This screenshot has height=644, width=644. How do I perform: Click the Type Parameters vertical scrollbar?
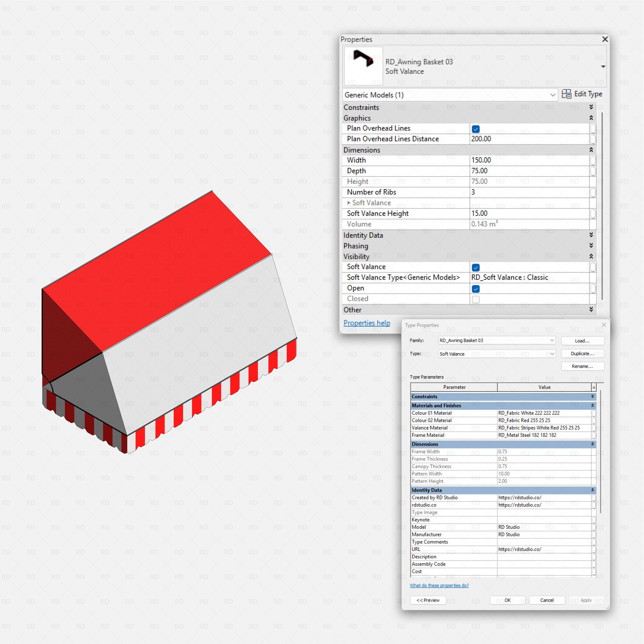pyautogui.click(x=601, y=452)
